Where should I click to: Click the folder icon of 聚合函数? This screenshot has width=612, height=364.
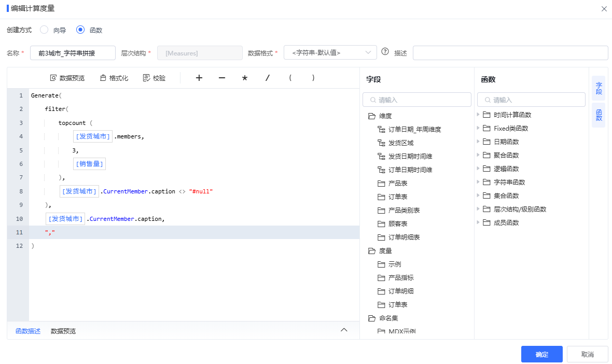point(486,155)
